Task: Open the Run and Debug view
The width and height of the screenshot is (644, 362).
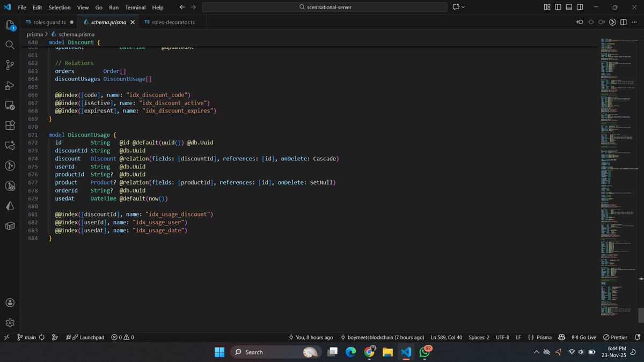Action: (10, 85)
